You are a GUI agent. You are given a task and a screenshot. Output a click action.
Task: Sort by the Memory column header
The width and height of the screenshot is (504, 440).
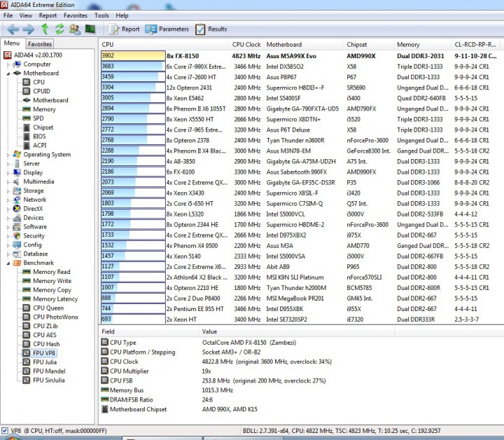point(423,45)
